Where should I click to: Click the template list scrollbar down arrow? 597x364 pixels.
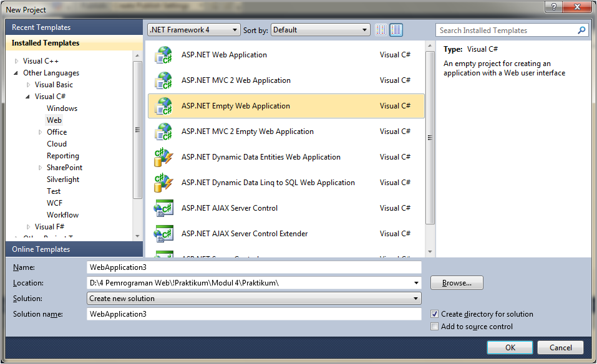pyautogui.click(x=430, y=251)
